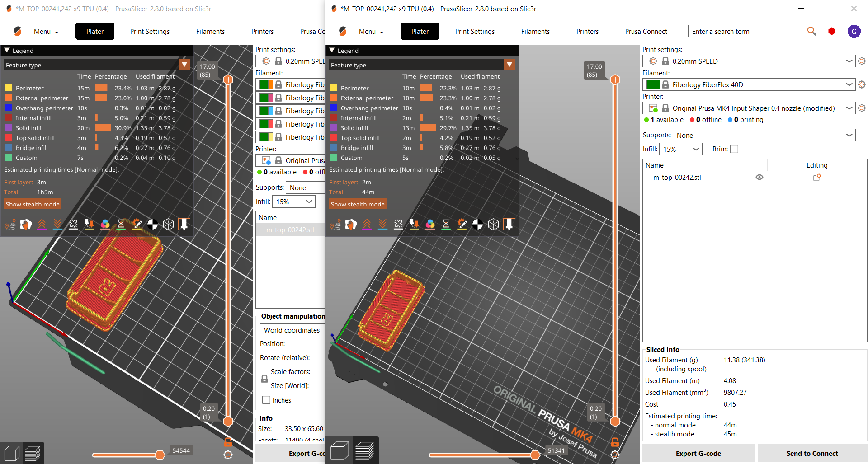Toggle Center of gravity in left window legend

(x=152, y=224)
